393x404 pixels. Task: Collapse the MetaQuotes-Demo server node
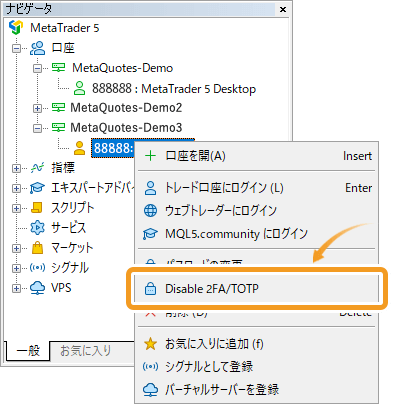coord(37,68)
